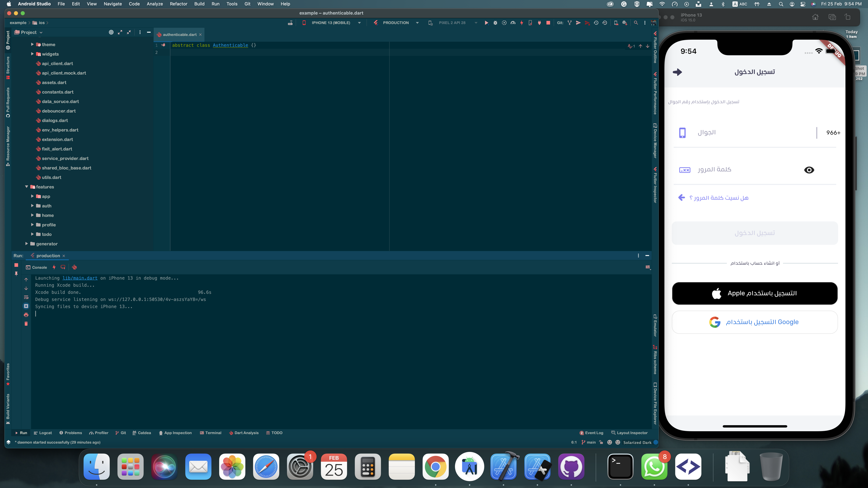Open lib/main.dart link in console

[80, 278]
